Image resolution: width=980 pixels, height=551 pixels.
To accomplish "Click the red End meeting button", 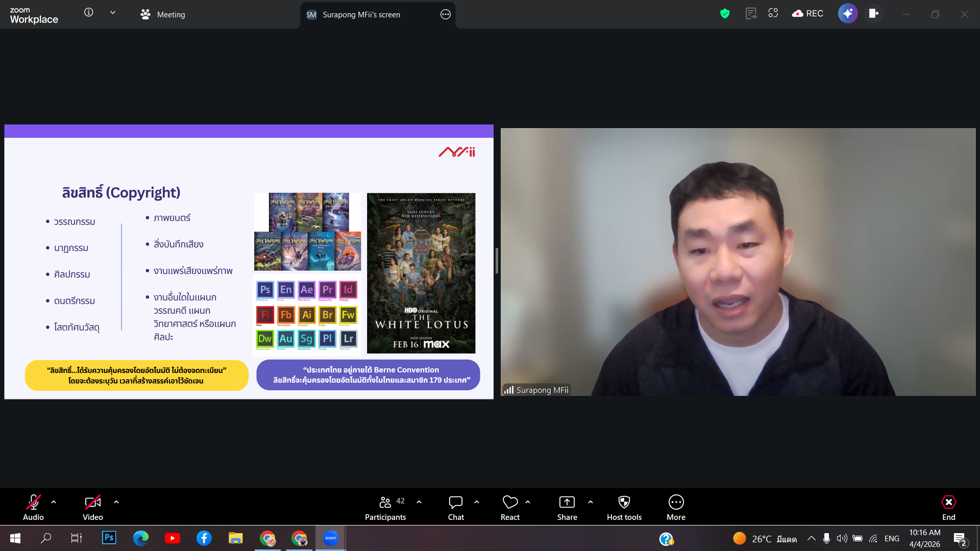I will [948, 508].
